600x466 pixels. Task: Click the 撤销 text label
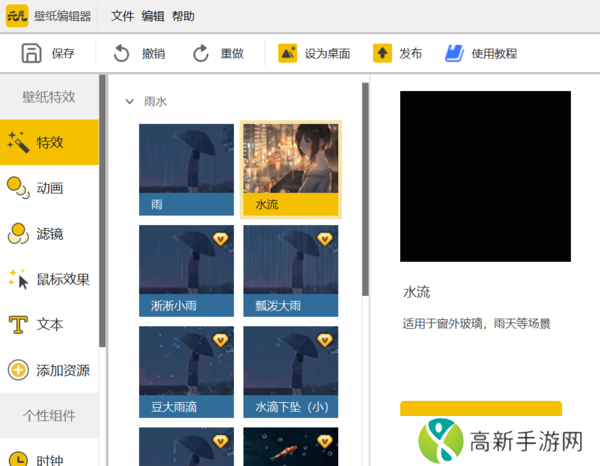[153, 54]
